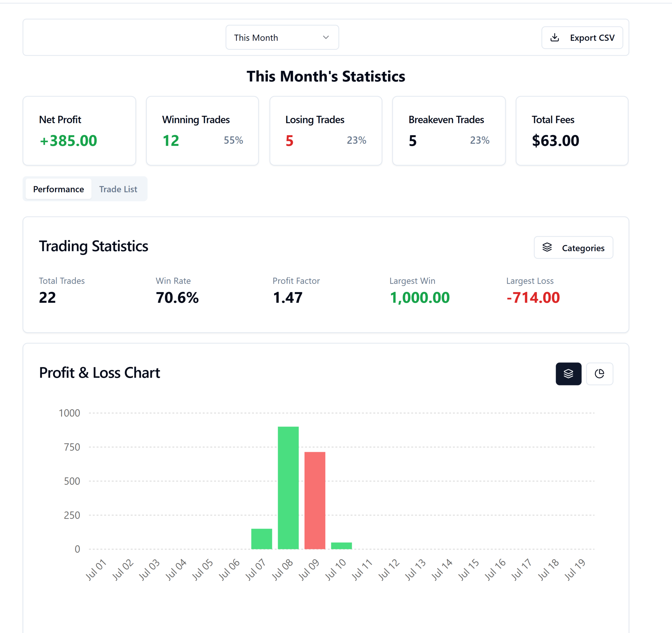Click the Export CSV button
The width and height of the screenshot is (672, 633).
(582, 38)
